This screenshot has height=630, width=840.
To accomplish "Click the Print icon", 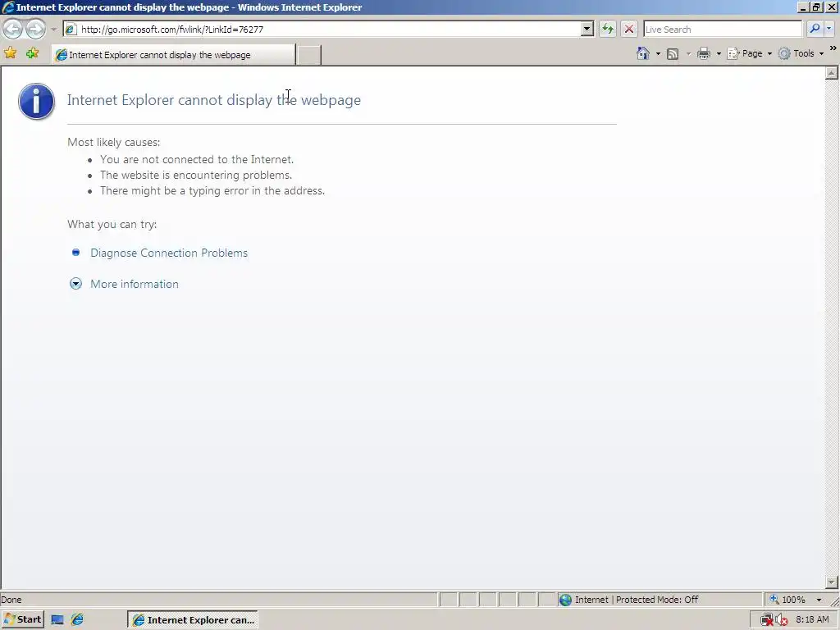I will pos(704,53).
